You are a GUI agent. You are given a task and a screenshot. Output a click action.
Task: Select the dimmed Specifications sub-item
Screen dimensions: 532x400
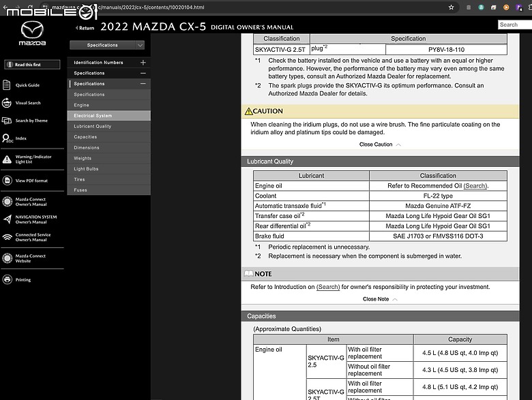coord(109,94)
